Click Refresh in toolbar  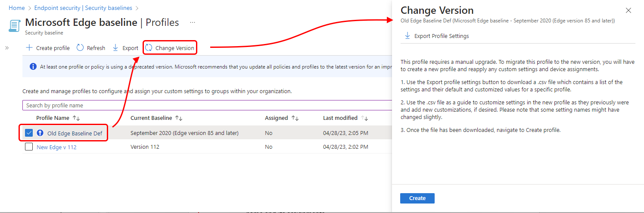coord(91,48)
